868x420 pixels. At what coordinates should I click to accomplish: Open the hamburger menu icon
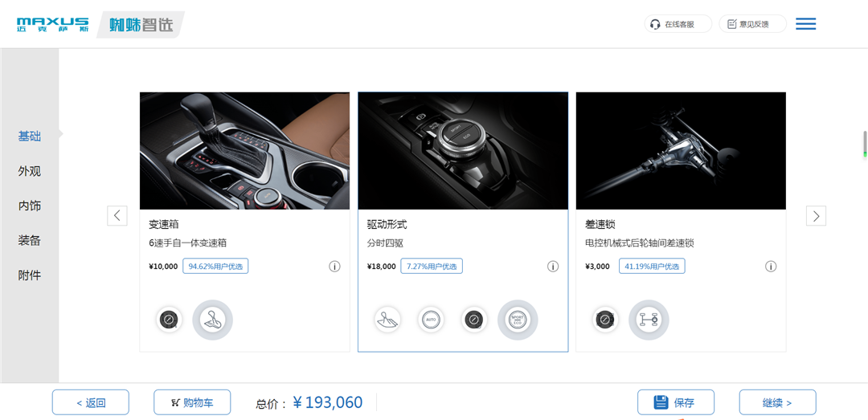tap(805, 24)
